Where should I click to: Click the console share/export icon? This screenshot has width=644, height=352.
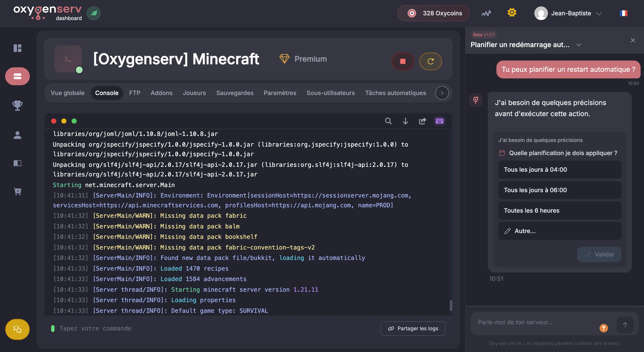point(422,121)
